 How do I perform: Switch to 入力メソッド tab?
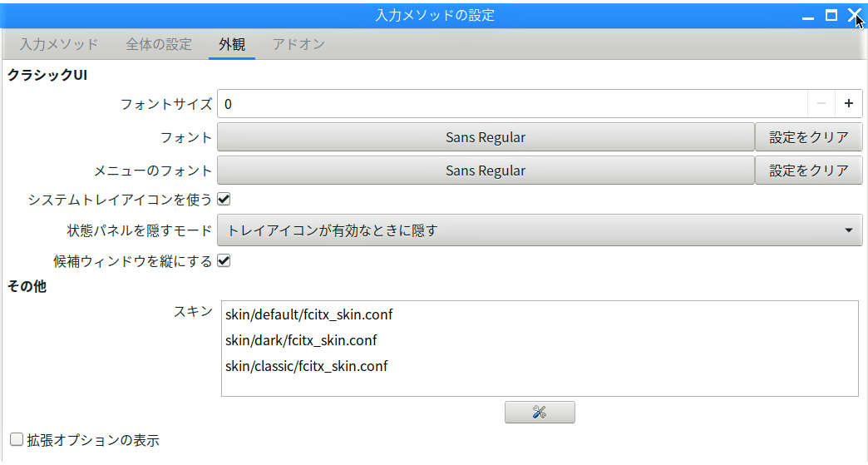(x=59, y=44)
